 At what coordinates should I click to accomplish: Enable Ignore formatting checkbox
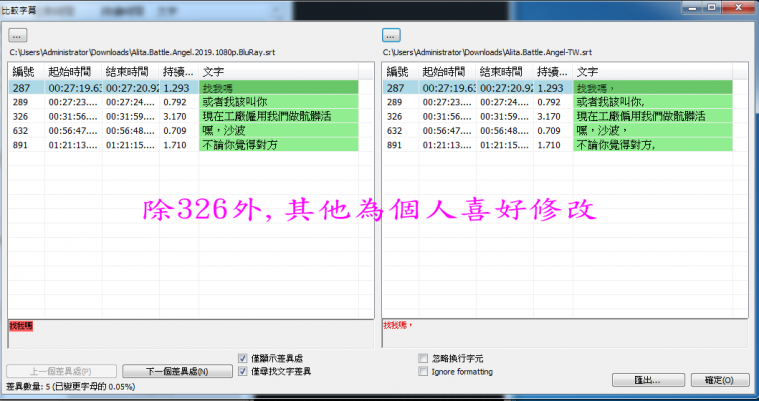[x=423, y=371]
